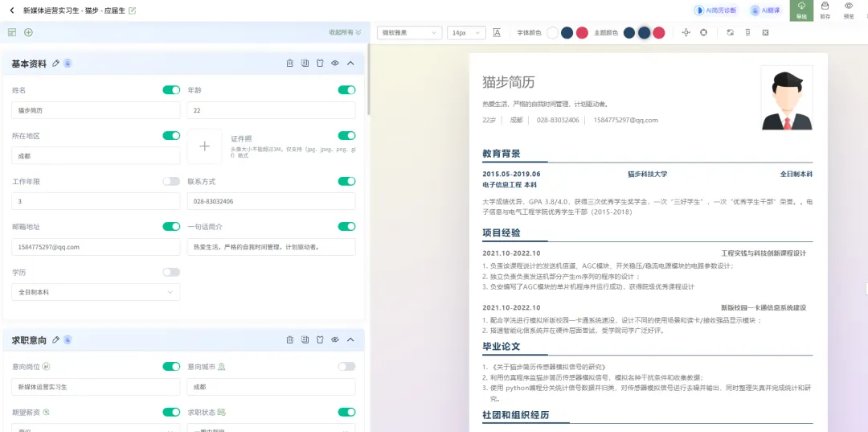This screenshot has width=868, height=432.
Task: Add a new module with plus icon
Action: point(28,32)
